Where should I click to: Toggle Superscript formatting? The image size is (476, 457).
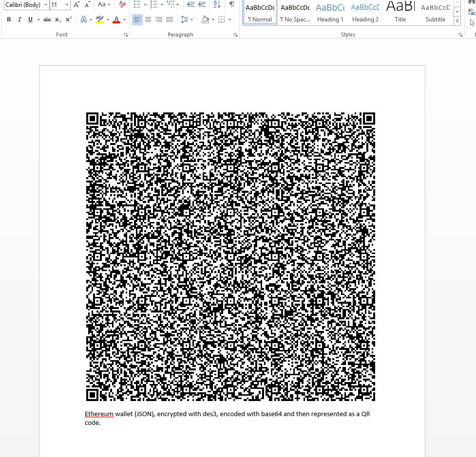tap(69, 19)
